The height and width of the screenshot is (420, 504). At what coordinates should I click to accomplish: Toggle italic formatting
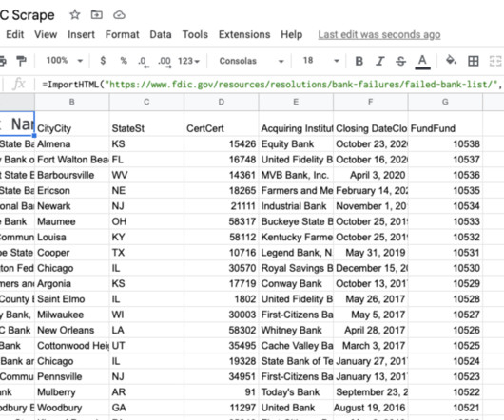point(380,61)
